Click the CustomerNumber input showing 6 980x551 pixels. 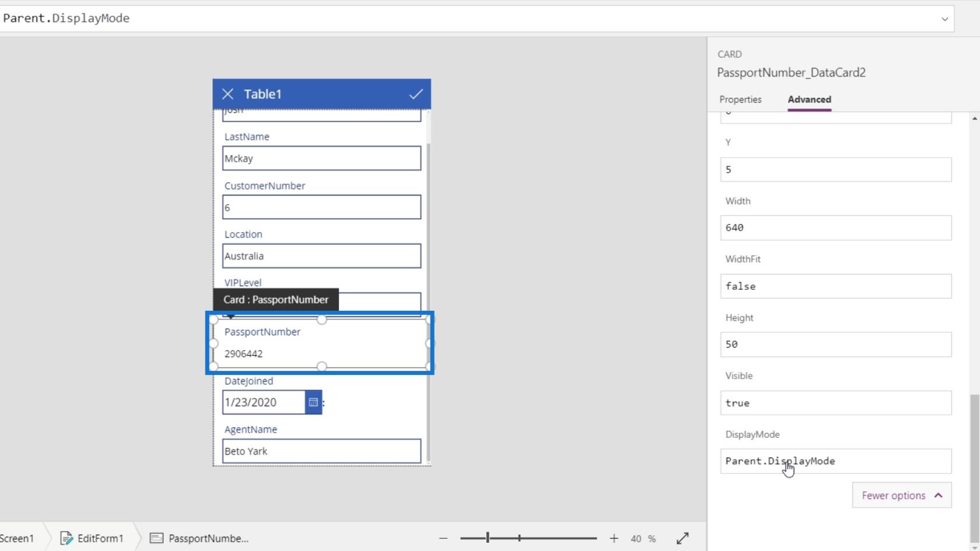click(x=321, y=208)
